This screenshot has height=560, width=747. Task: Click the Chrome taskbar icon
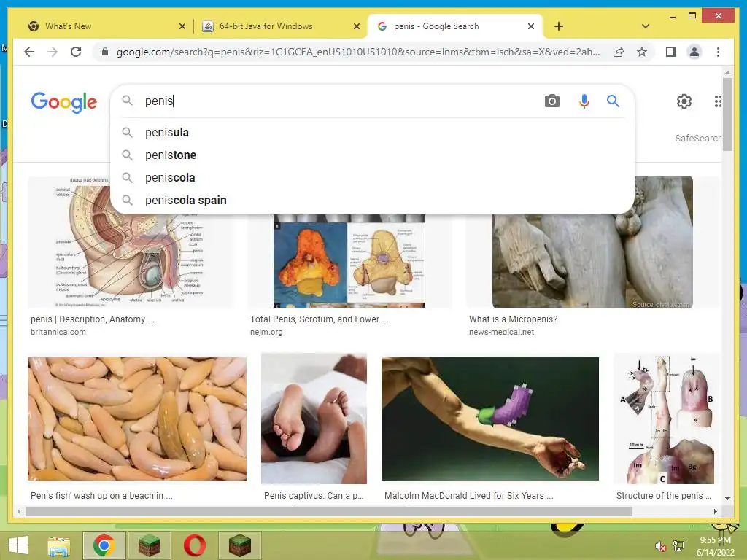pos(104,545)
